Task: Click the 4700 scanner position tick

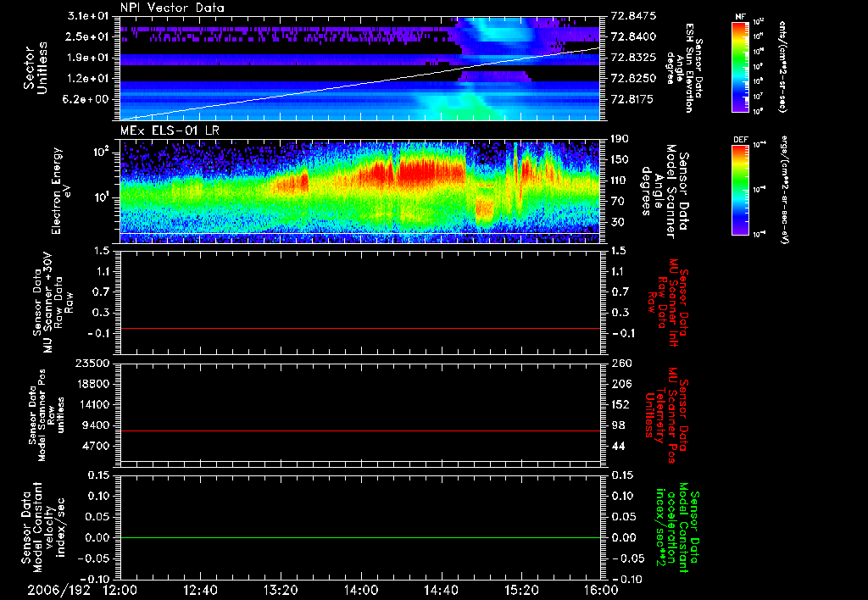Action: click(x=97, y=446)
